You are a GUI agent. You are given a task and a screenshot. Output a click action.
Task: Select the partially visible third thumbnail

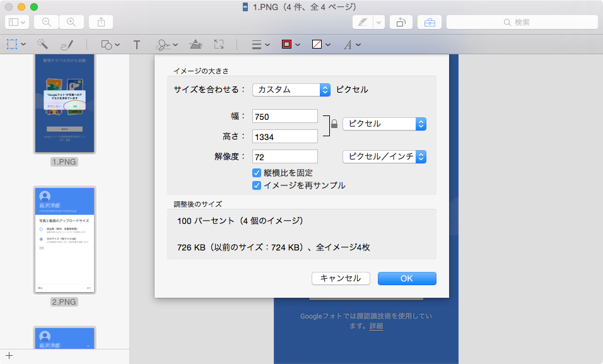pyautogui.click(x=64, y=338)
